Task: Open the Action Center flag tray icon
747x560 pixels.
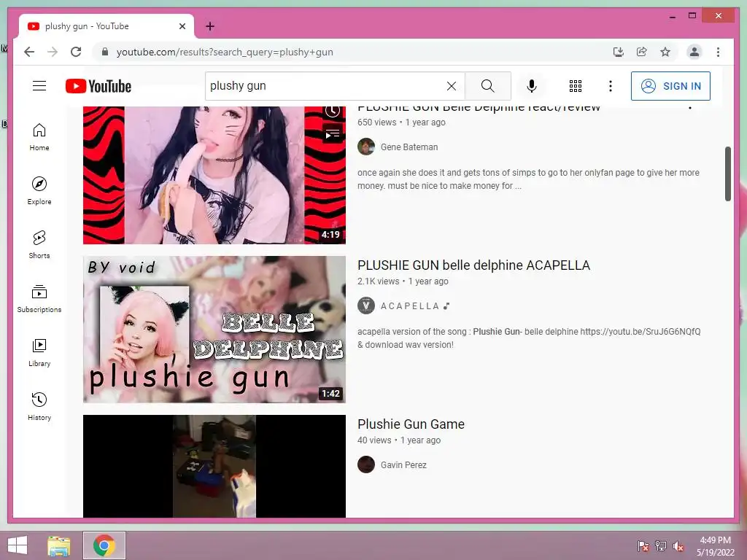Action: (643, 546)
